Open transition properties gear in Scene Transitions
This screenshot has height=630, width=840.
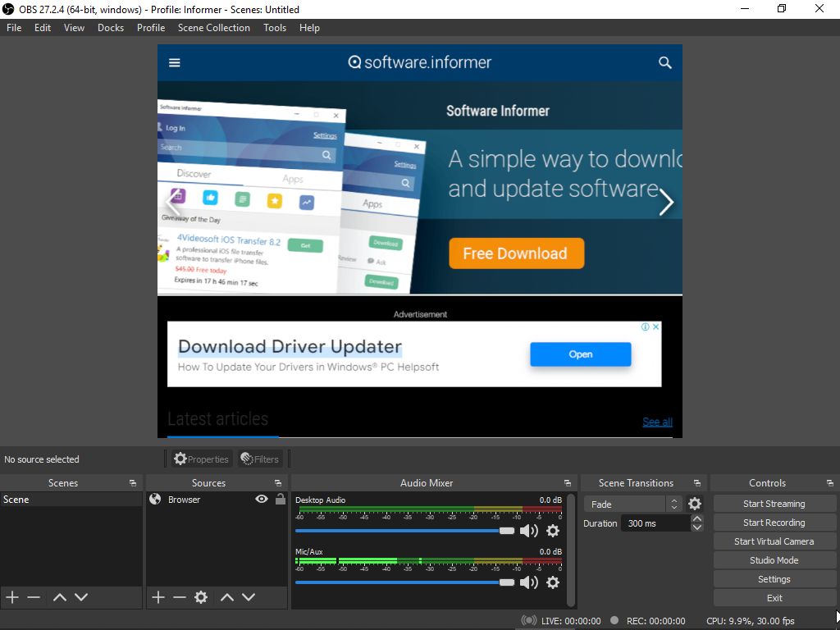pyautogui.click(x=694, y=504)
